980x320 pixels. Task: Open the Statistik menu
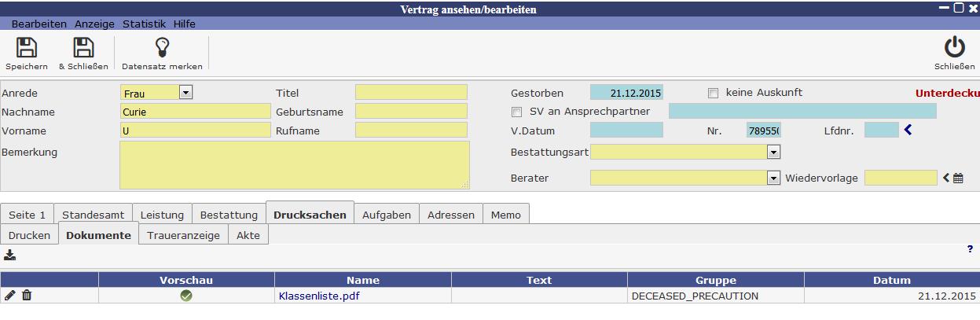tap(144, 24)
